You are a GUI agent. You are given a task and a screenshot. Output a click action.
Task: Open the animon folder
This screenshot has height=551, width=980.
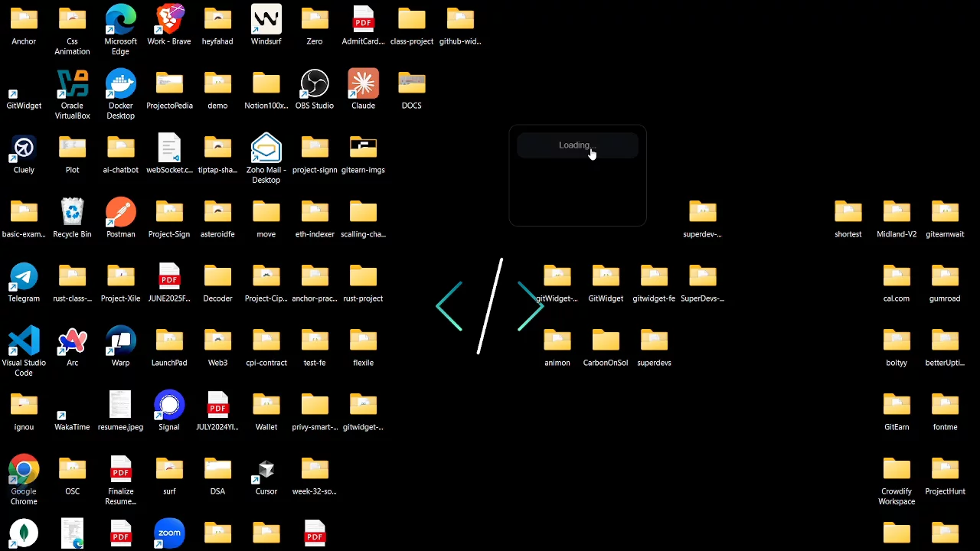tap(557, 341)
